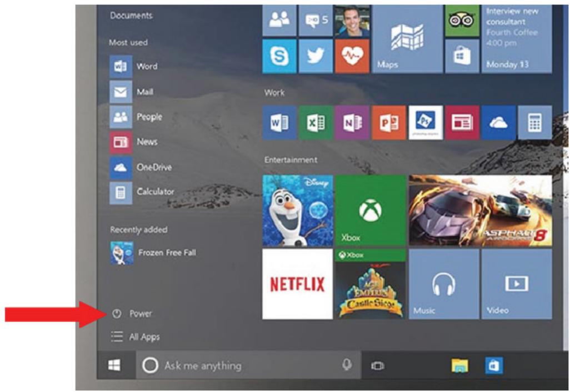The image size is (570, 392).
Task: Click the Power button
Action: pyautogui.click(x=132, y=314)
